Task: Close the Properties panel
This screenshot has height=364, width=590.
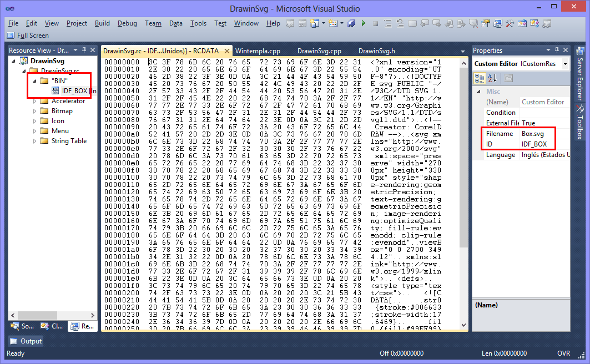Action: tap(566, 50)
